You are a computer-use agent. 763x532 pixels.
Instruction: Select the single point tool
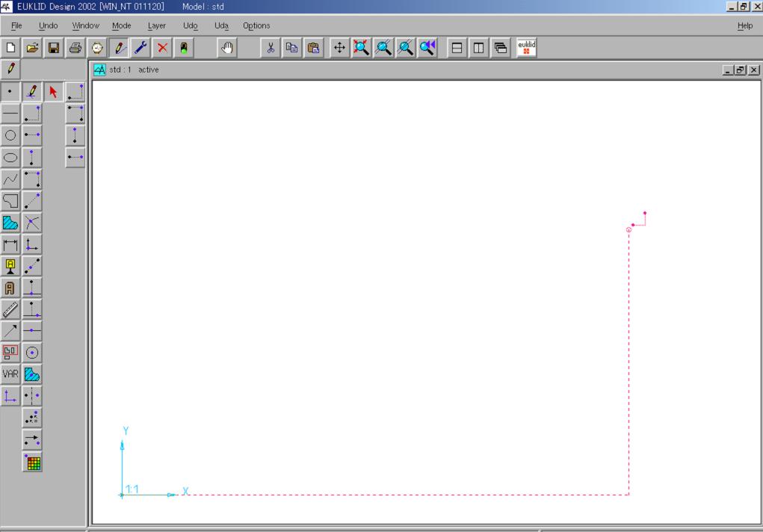[x=10, y=91]
